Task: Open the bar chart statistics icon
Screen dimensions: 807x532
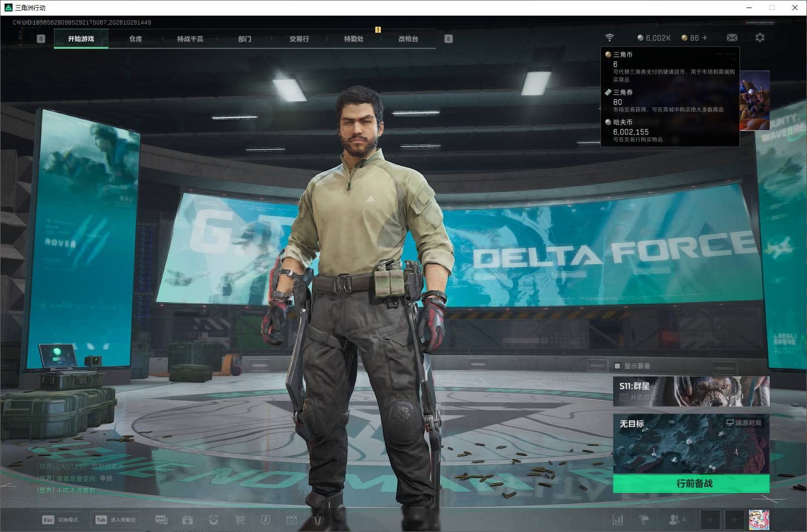Action: coord(618,519)
